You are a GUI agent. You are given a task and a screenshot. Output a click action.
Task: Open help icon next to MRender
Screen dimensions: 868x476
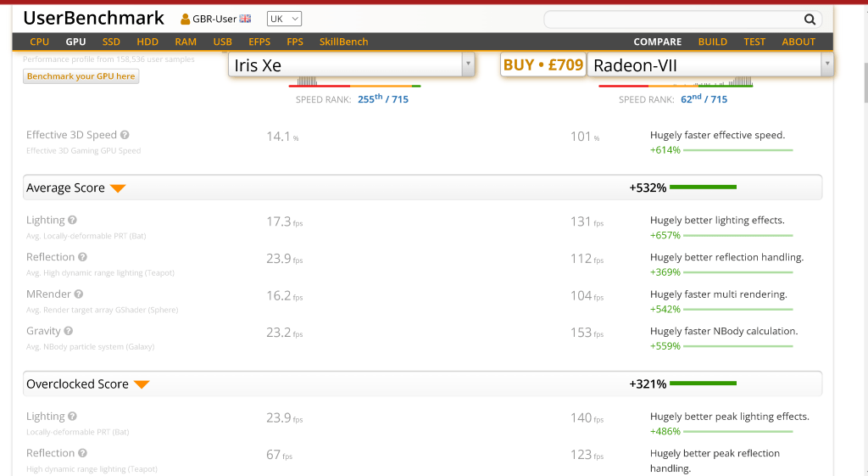pyautogui.click(x=79, y=294)
